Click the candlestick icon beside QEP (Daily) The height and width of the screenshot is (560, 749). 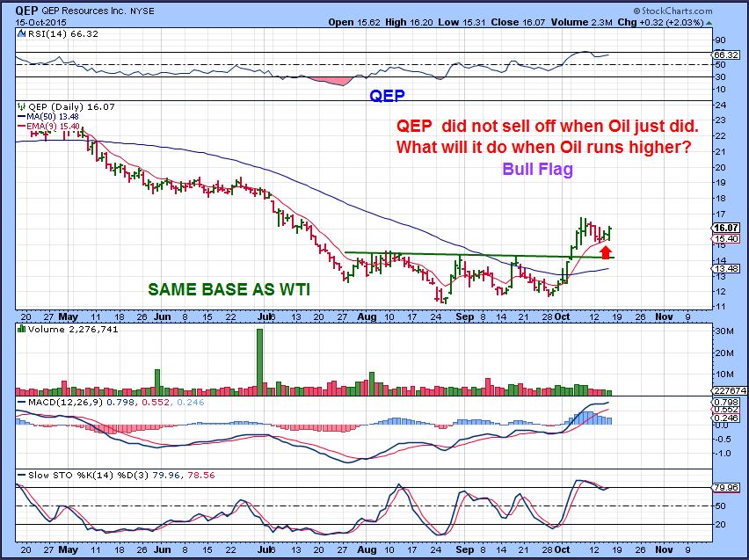point(21,107)
